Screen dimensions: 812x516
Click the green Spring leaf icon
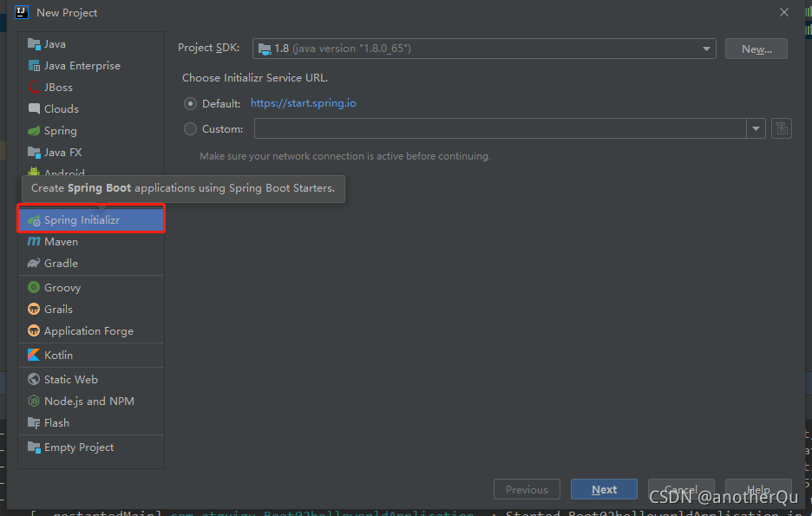(34, 131)
